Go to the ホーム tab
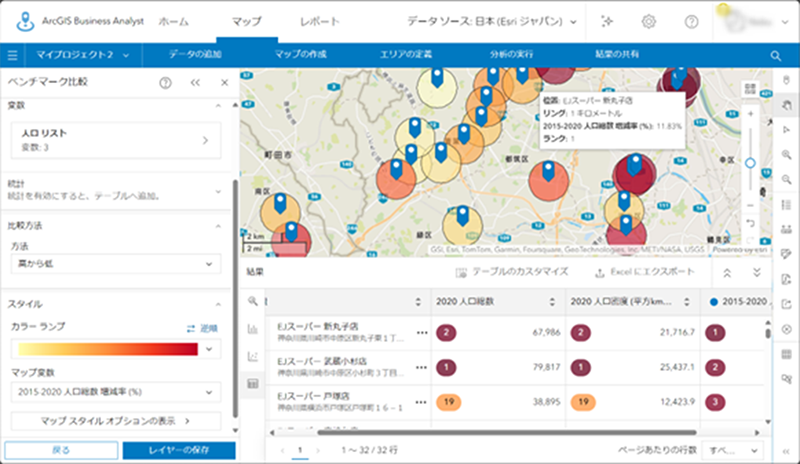The width and height of the screenshot is (800, 464). tap(173, 21)
